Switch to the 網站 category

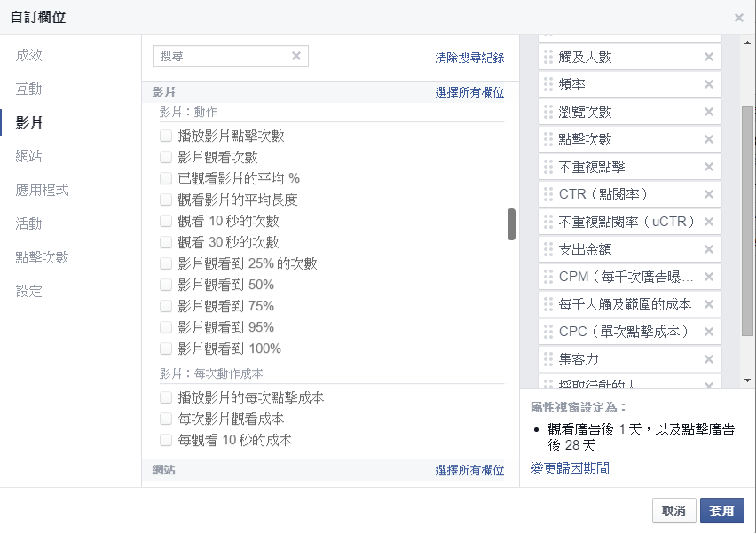pyautogui.click(x=29, y=156)
